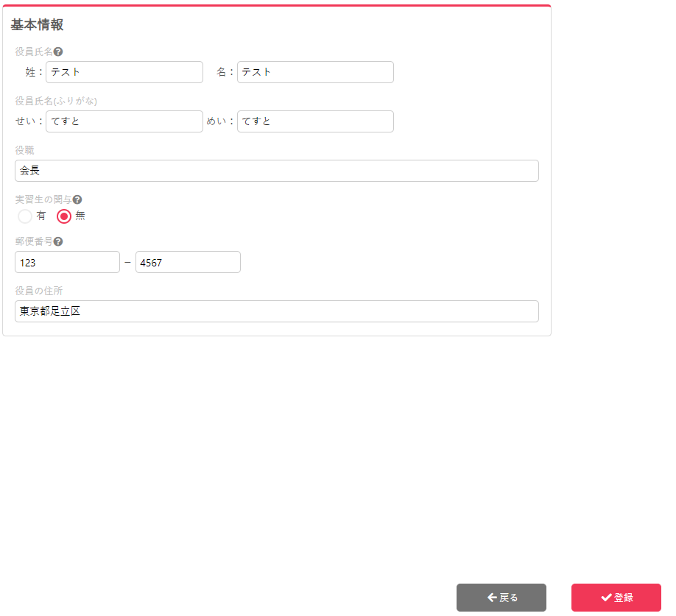
Task: Select the 有 radio button
Action: click(x=25, y=216)
